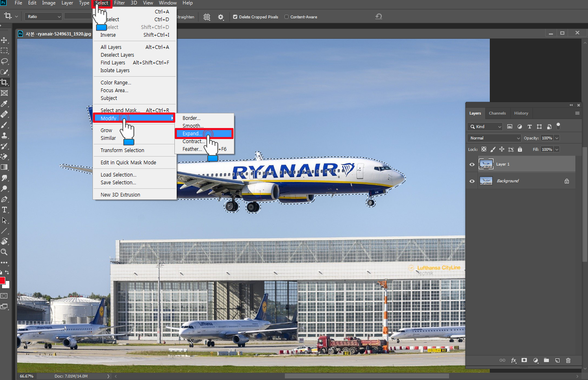Select the Healing Brush tool
Image resolution: width=588 pixels, height=380 pixels.
[4, 114]
